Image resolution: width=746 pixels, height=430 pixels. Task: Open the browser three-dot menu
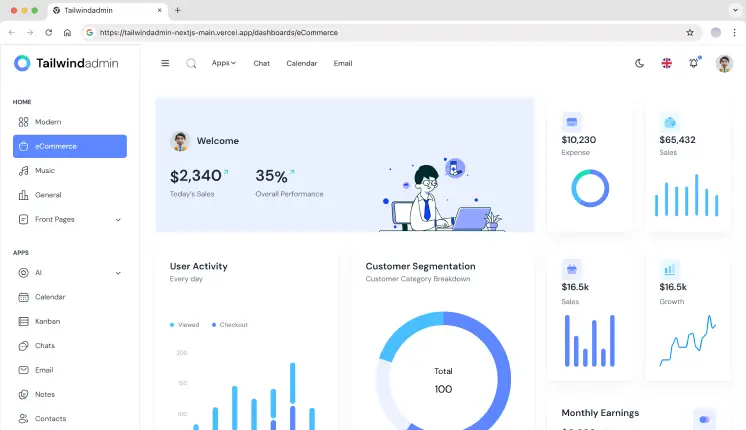click(735, 32)
